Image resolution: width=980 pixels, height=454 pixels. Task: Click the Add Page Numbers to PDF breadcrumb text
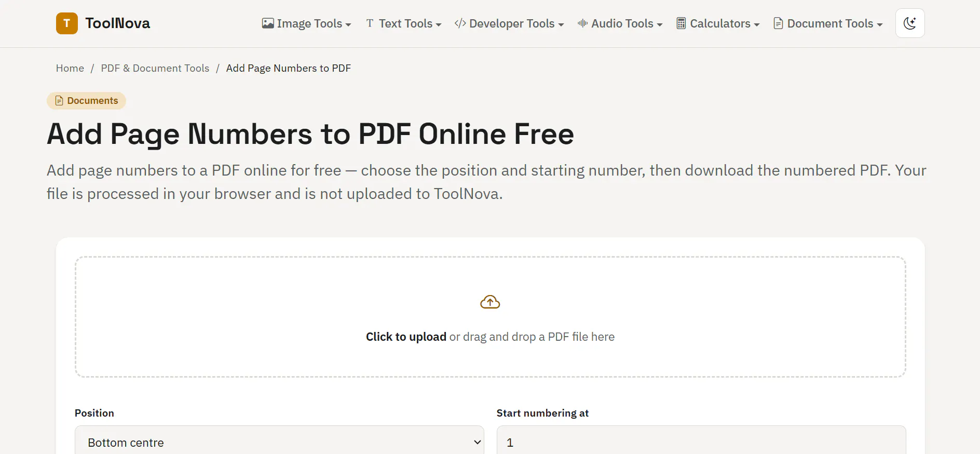289,68
